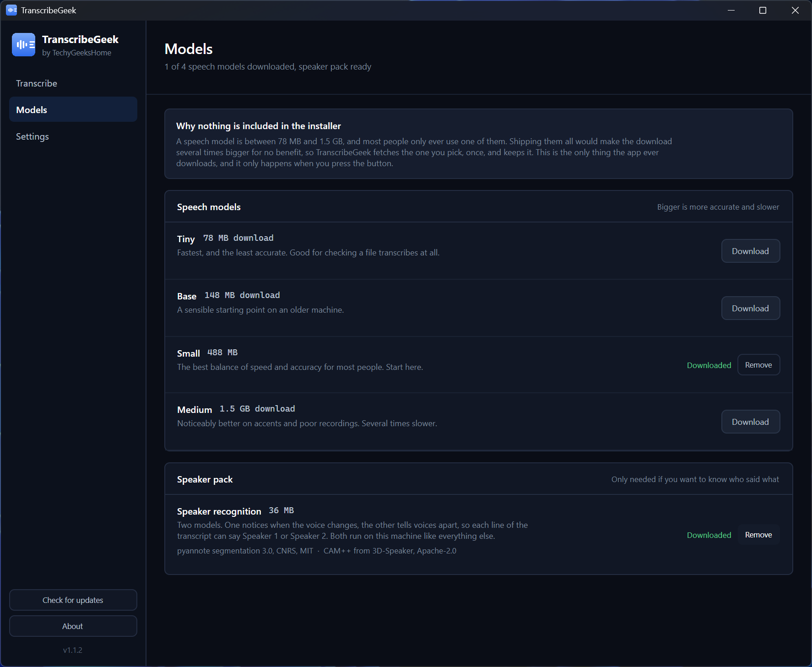This screenshot has width=812, height=667.
Task: Click Check for updates button
Action: [x=73, y=600]
